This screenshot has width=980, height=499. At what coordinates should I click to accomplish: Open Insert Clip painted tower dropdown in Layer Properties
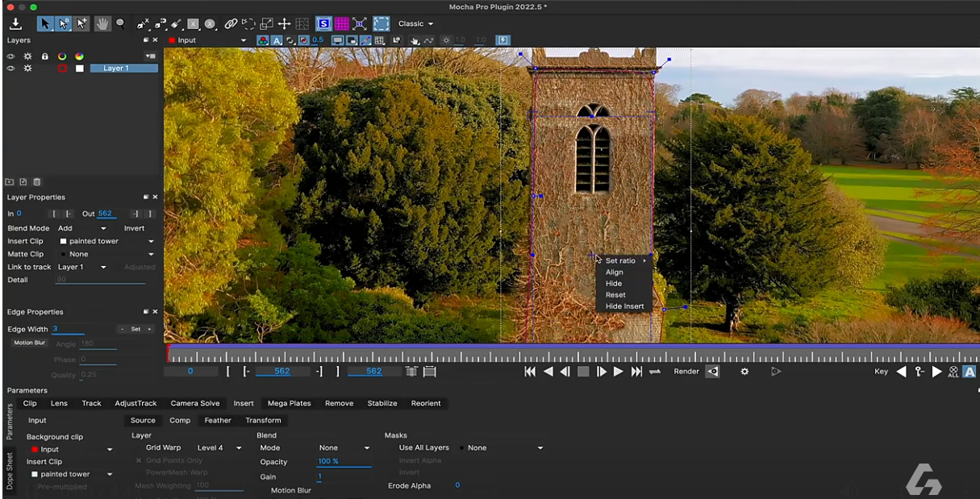pos(106,241)
